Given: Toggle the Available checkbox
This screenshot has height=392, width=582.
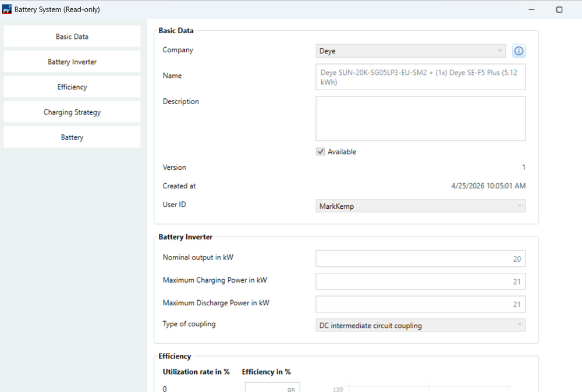Looking at the screenshot, I should click(x=320, y=152).
